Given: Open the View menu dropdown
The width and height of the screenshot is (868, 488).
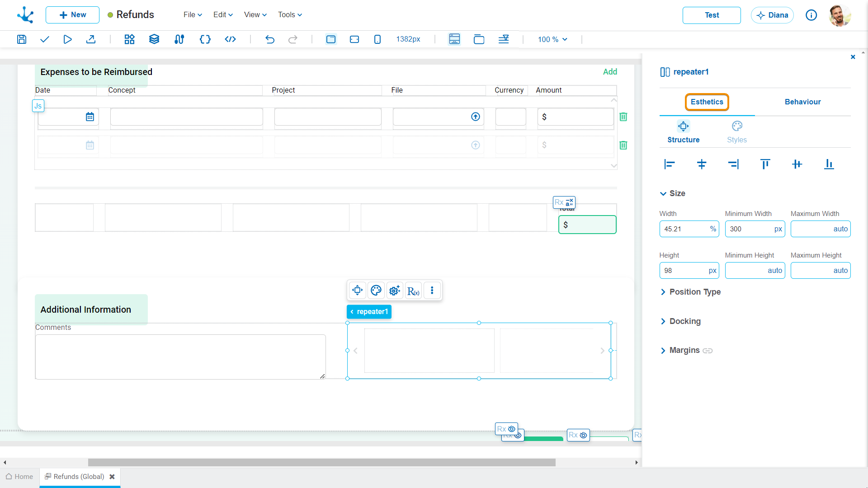Looking at the screenshot, I should point(255,15).
